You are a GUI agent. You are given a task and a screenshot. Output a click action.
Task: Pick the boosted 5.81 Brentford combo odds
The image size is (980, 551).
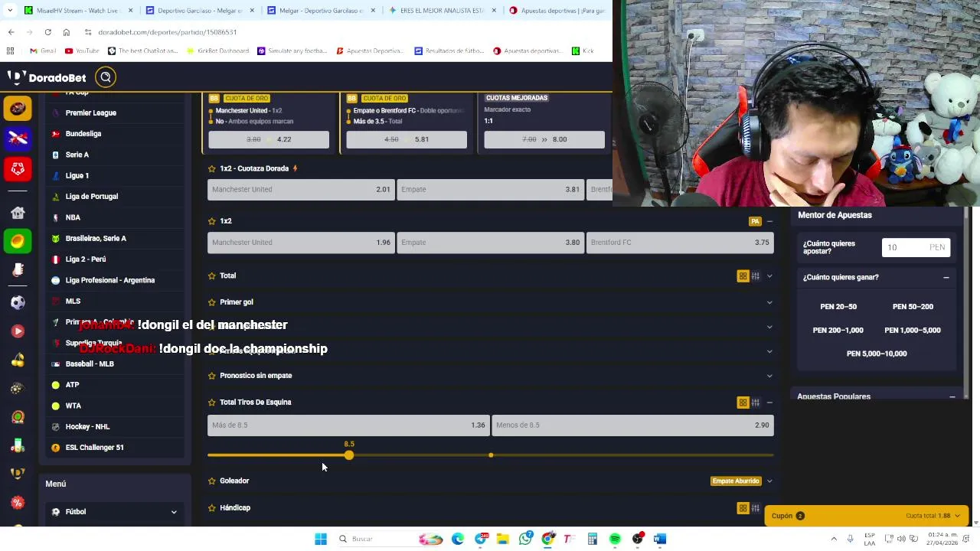pyautogui.click(x=407, y=139)
